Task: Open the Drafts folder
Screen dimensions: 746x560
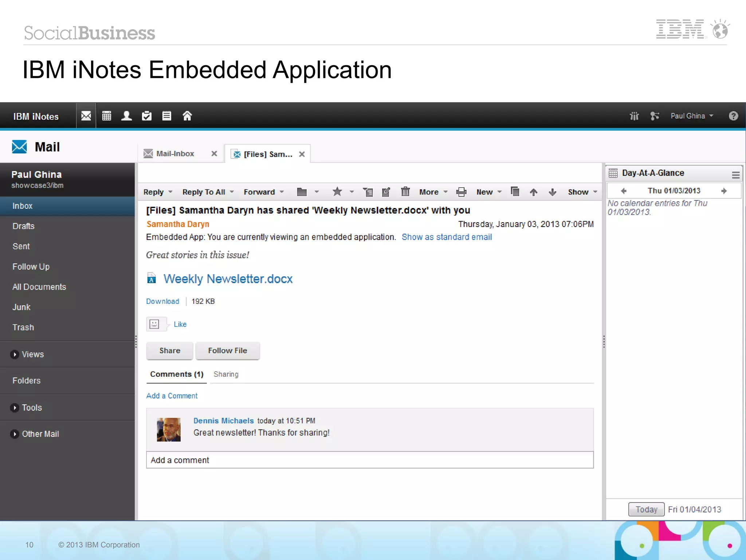Action: coord(67,226)
